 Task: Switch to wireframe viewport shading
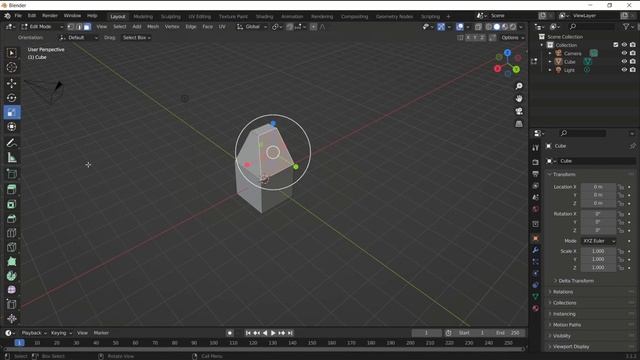[x=489, y=27]
